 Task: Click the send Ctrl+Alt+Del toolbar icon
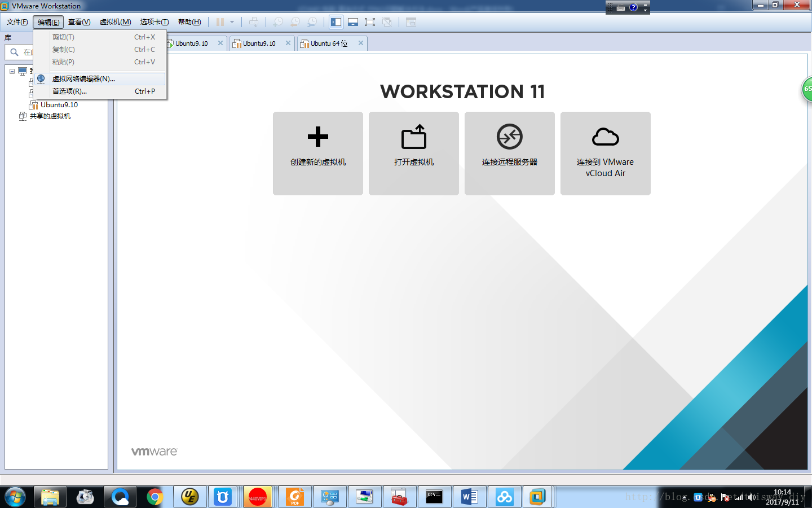pos(254,22)
